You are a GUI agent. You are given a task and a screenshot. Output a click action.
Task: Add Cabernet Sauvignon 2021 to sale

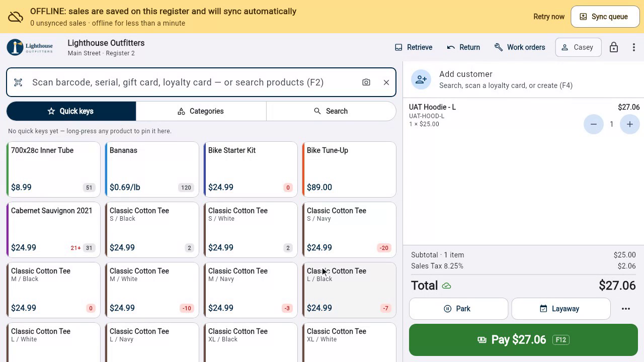point(53,230)
